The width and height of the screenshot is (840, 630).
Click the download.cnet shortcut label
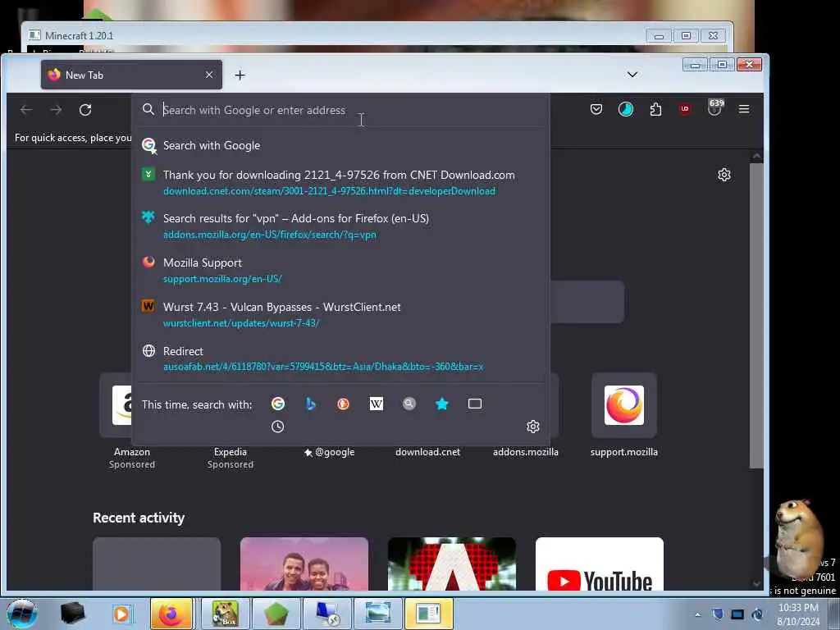coord(427,452)
